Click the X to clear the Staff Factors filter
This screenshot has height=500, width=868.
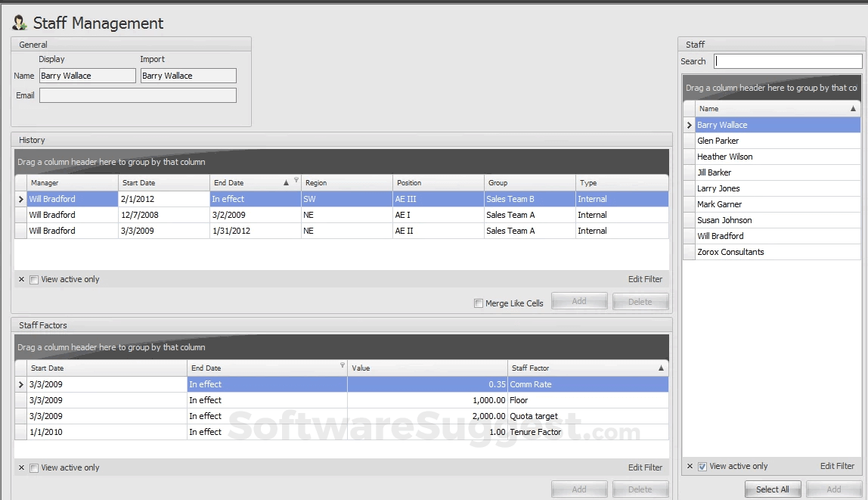[x=21, y=467]
